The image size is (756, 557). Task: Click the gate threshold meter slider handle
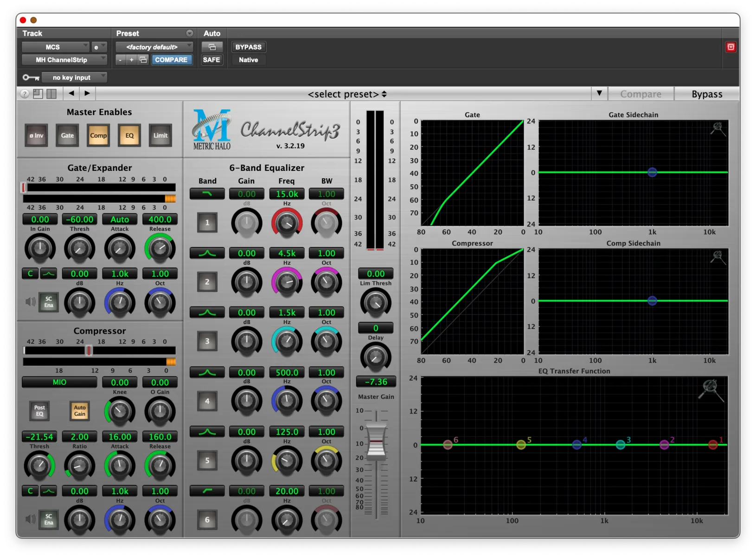coord(24,188)
